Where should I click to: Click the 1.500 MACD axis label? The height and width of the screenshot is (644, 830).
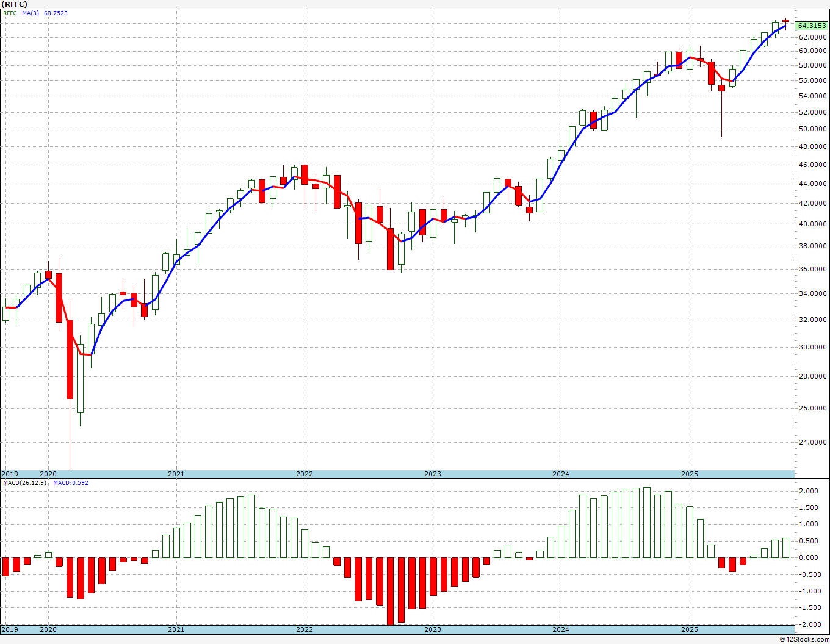coord(809,507)
